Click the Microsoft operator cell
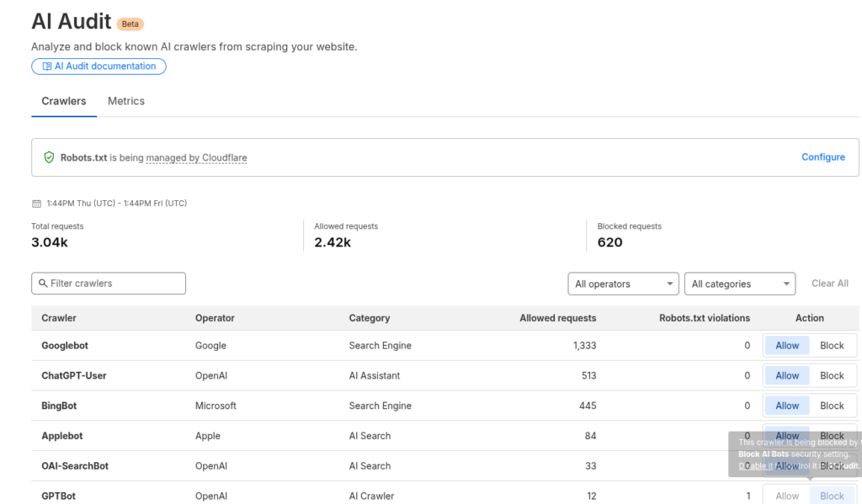 (x=215, y=406)
